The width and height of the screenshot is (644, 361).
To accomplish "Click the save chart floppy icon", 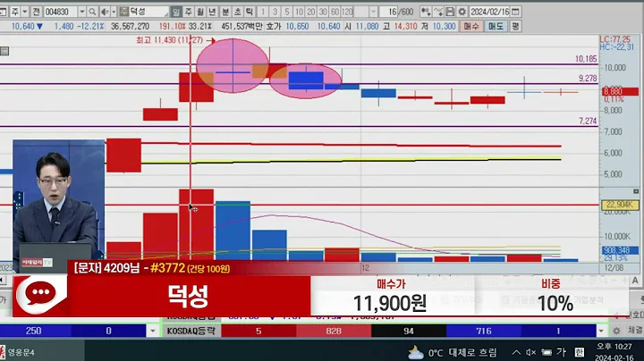I will pos(450,12).
